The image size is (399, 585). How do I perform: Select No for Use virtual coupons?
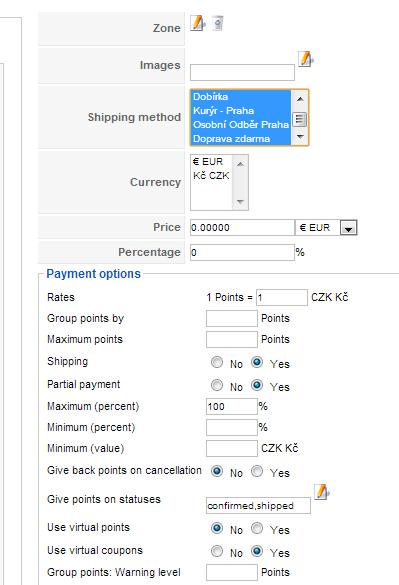[x=217, y=551]
